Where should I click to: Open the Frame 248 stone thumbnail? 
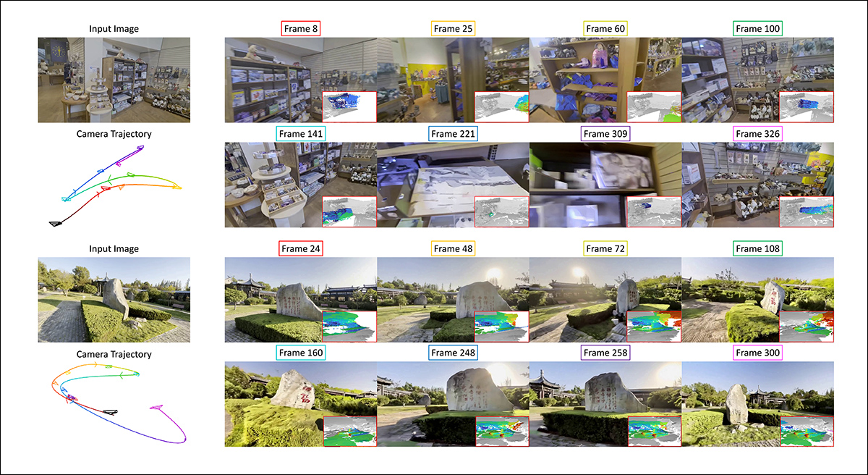[453, 404]
